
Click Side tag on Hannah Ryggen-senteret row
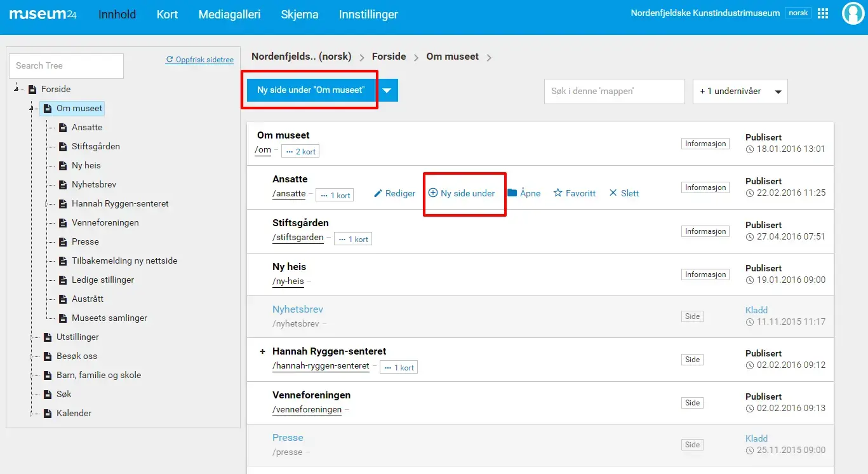click(693, 360)
